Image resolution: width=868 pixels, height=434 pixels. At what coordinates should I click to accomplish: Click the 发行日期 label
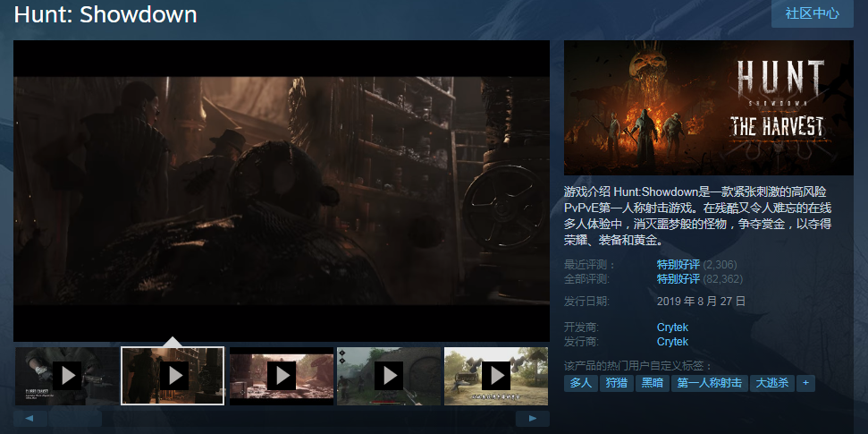tap(586, 302)
